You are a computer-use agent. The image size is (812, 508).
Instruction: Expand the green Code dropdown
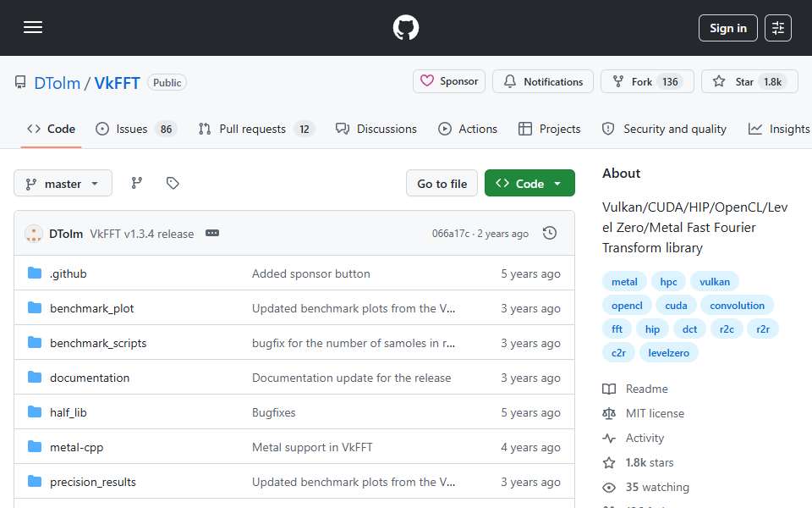point(529,184)
